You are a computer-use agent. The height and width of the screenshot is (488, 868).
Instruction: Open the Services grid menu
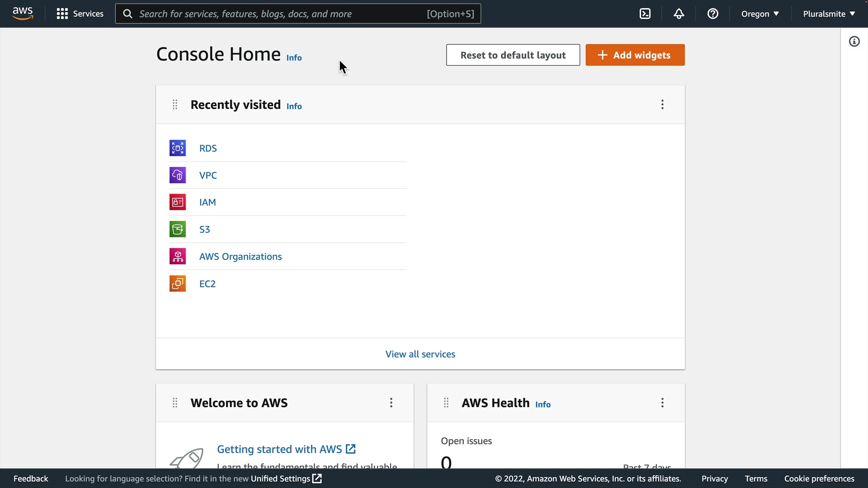pyautogui.click(x=80, y=14)
